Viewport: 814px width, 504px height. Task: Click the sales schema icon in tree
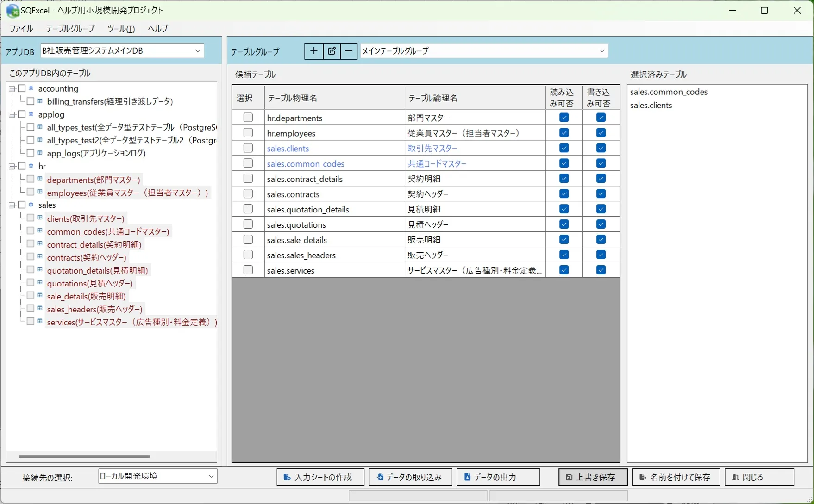click(31, 205)
